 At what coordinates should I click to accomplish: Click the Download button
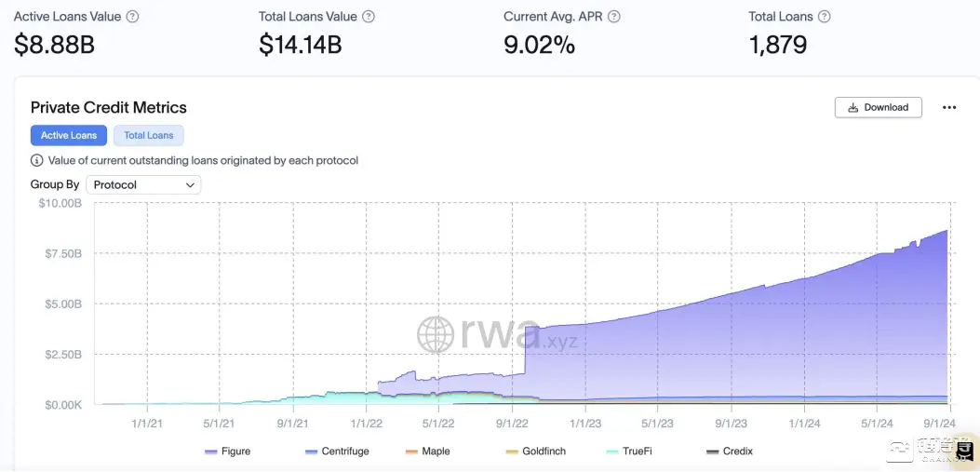click(878, 107)
